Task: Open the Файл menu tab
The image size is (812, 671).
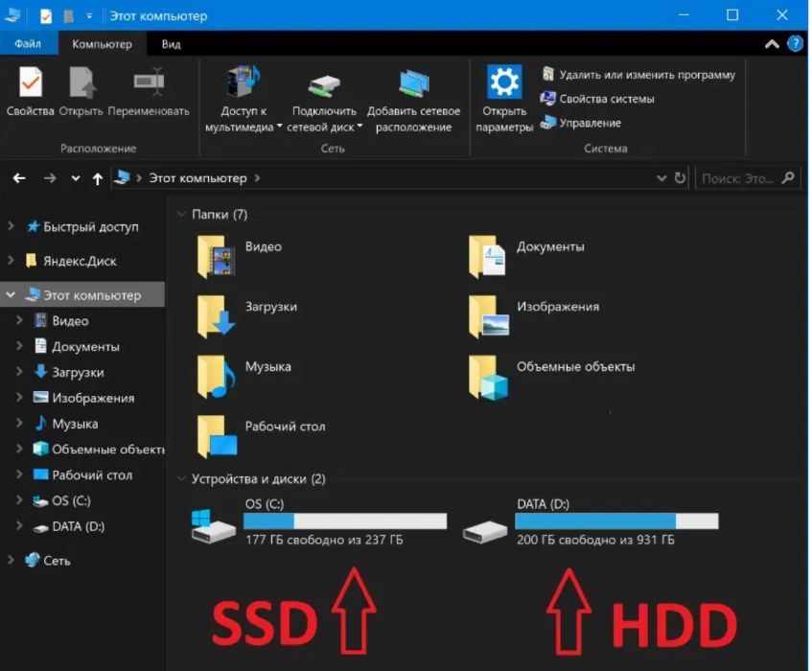Action: point(28,43)
